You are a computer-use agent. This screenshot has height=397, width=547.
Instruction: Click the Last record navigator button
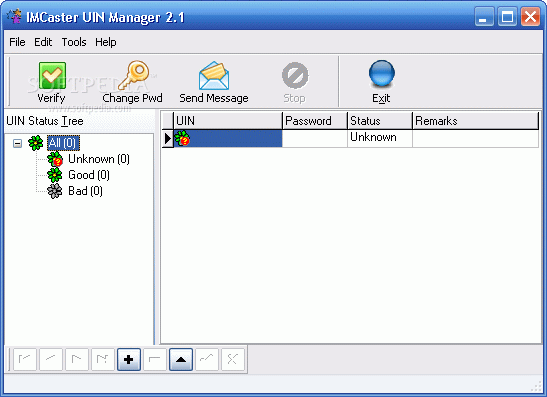(103, 359)
